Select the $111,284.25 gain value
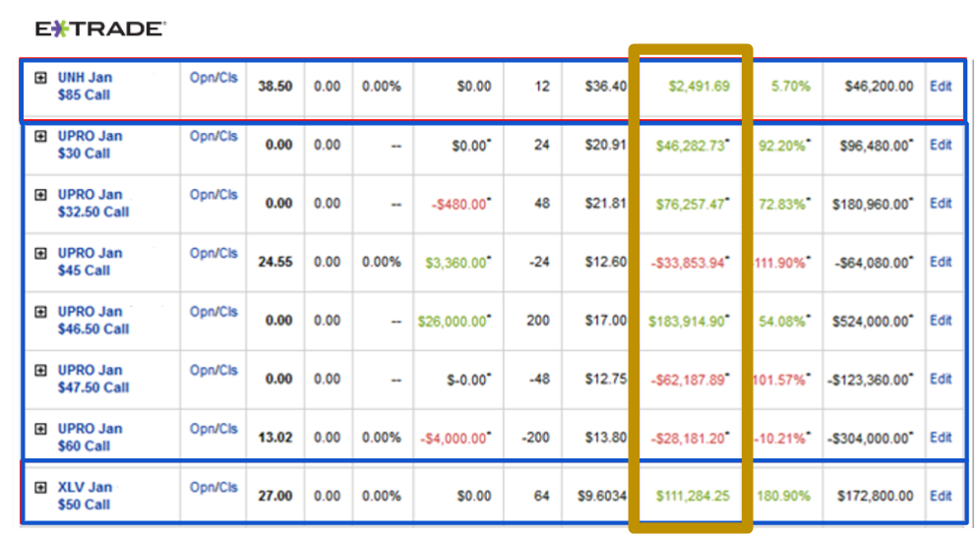The image size is (980, 540). (x=693, y=497)
